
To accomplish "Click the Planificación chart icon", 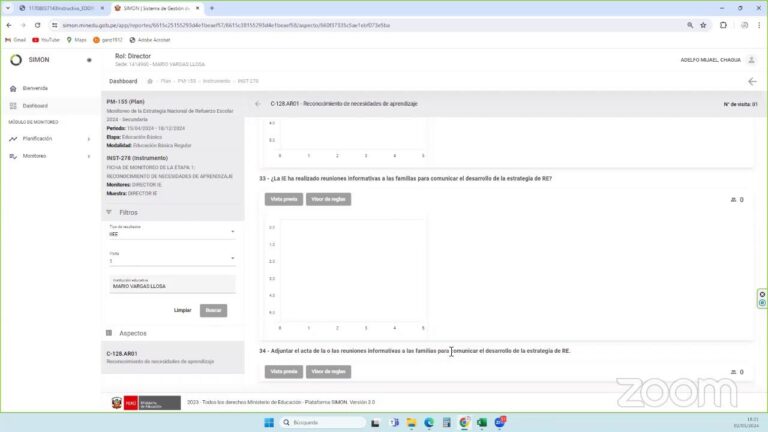I will point(13,139).
